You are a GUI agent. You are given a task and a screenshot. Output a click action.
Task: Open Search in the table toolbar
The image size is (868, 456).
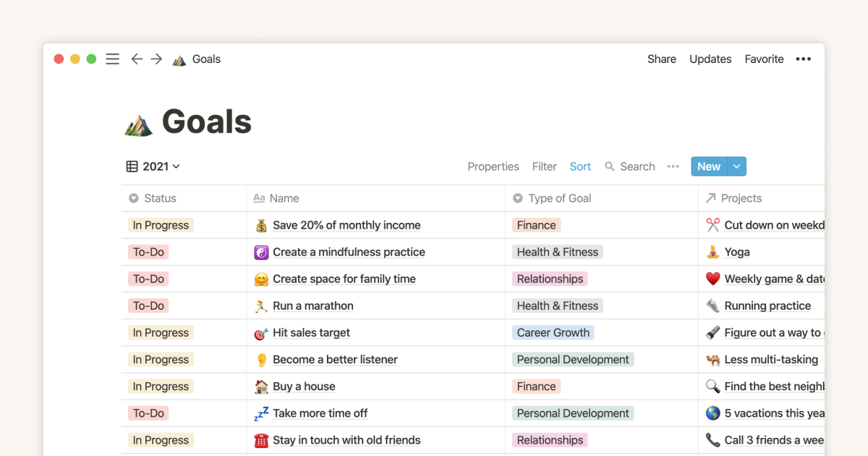pos(629,166)
